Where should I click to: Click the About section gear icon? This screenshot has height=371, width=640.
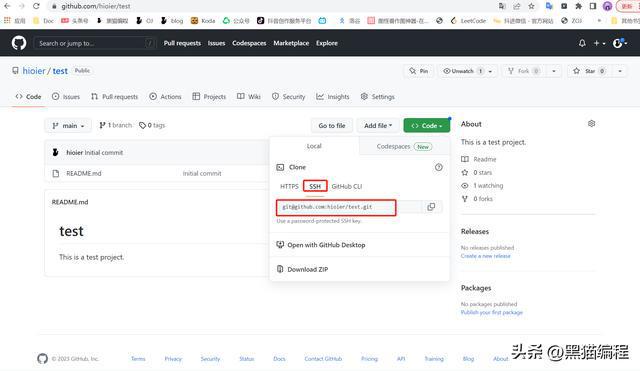pyautogui.click(x=591, y=124)
